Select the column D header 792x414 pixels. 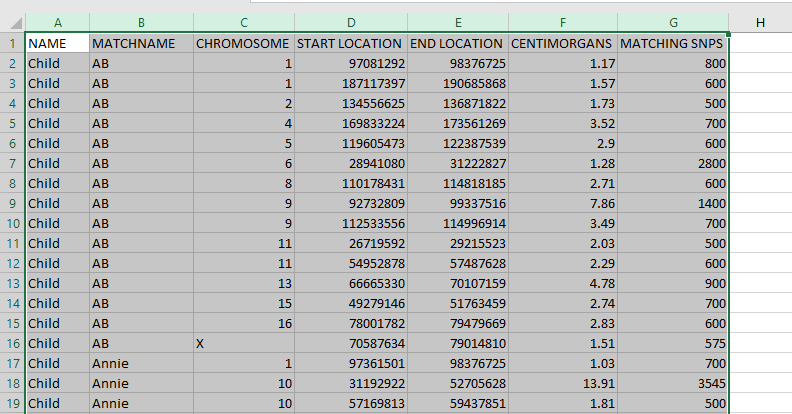(350, 22)
